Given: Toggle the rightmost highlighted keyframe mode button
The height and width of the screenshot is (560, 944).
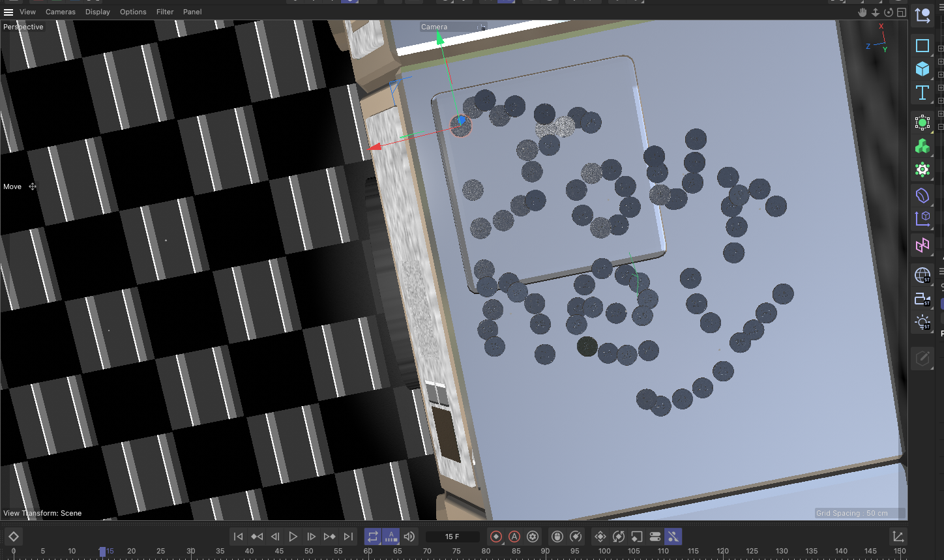Looking at the screenshot, I should point(673,537).
